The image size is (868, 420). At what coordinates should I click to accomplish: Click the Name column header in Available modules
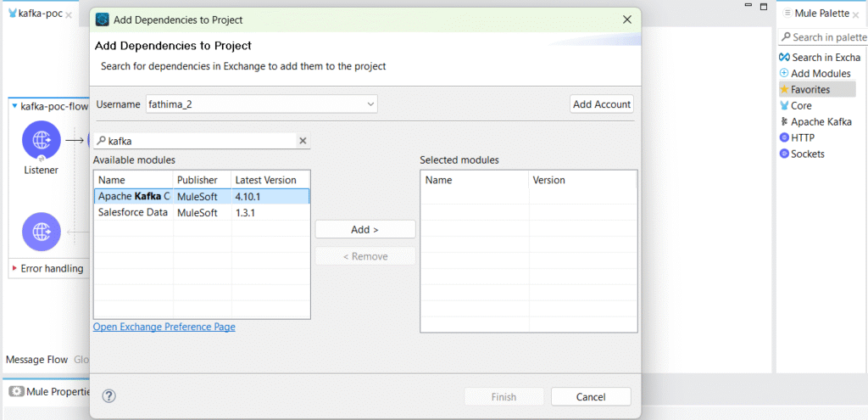134,180
